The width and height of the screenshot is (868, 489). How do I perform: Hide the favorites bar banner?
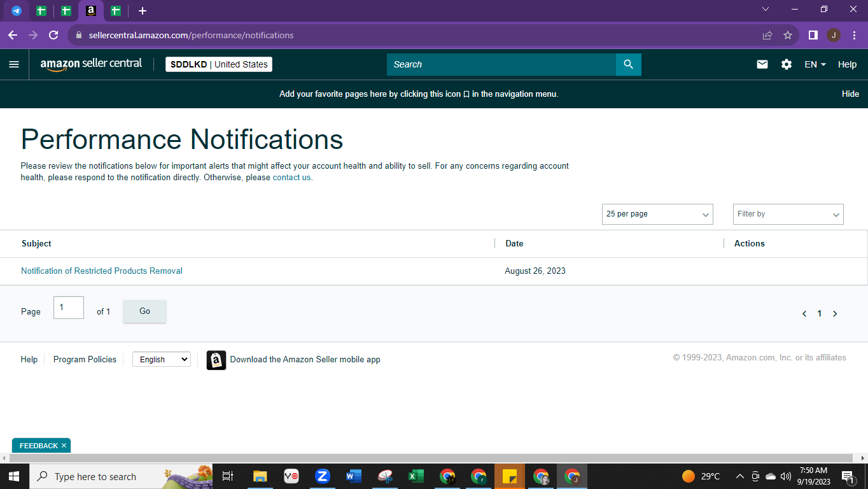click(x=850, y=94)
